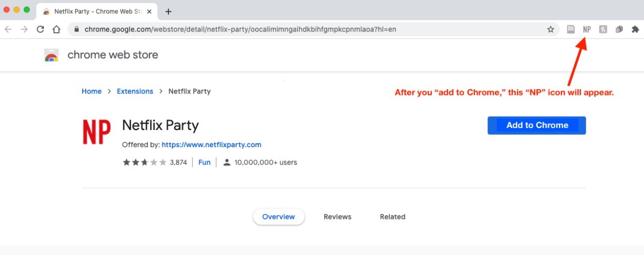The width and height of the screenshot is (644, 255).
Task: Click the large red NP extension logo
Action: [97, 132]
